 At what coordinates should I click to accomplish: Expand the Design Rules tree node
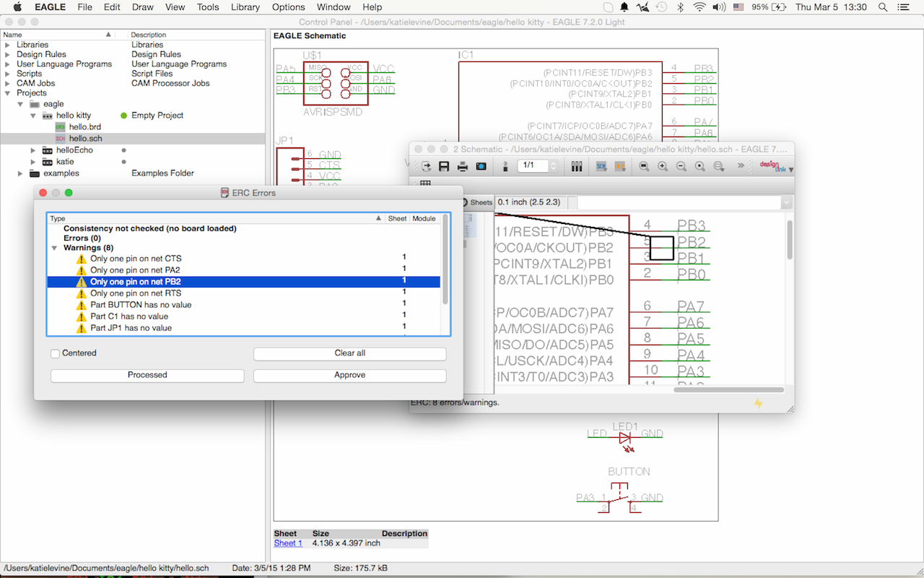click(x=8, y=54)
